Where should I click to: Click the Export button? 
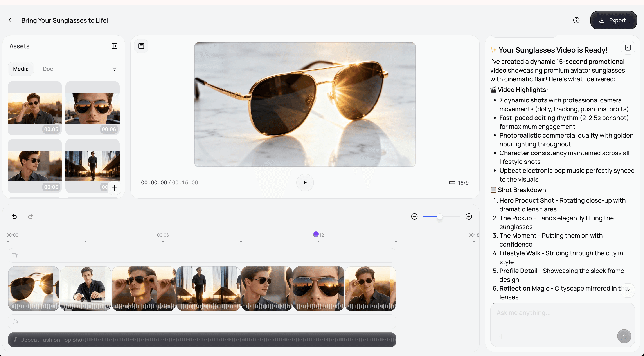point(613,20)
